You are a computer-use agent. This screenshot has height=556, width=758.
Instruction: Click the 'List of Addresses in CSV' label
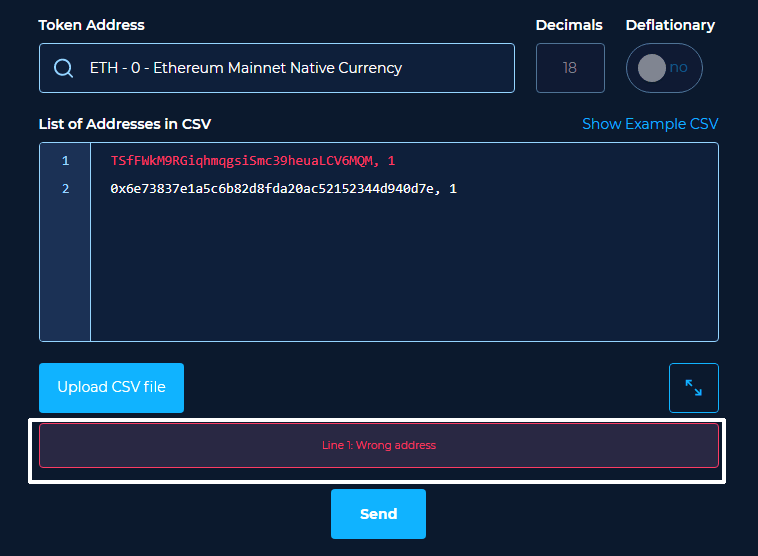tap(125, 124)
